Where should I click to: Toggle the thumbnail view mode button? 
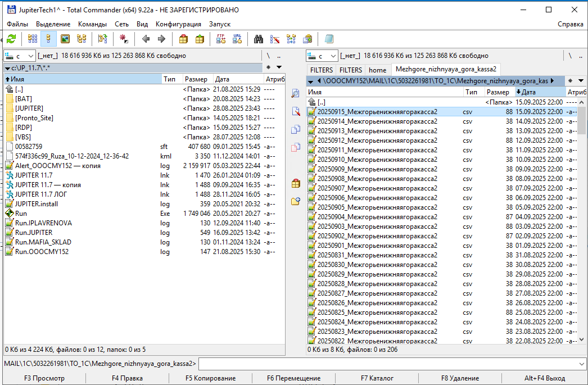pyautogui.click(x=65, y=39)
